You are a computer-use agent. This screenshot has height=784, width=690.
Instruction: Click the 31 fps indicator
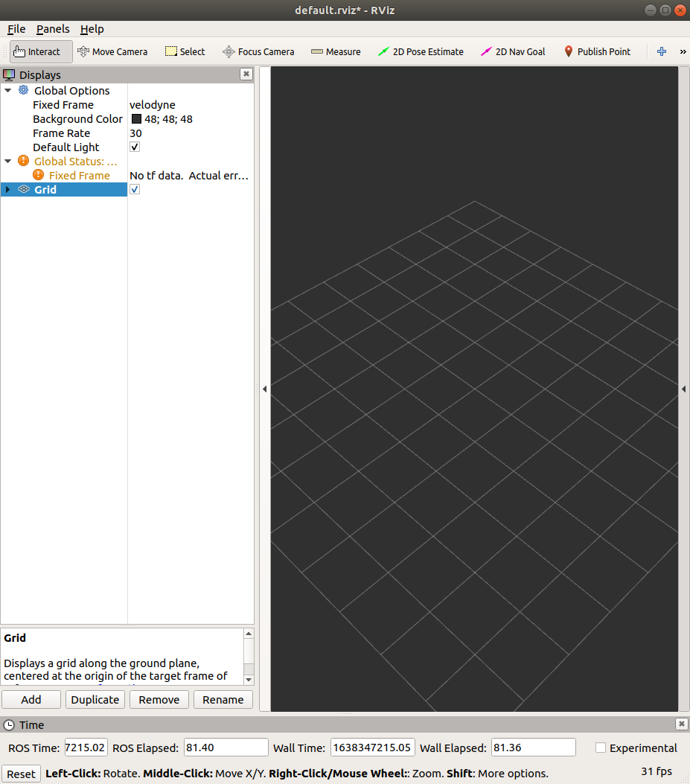pyautogui.click(x=657, y=771)
